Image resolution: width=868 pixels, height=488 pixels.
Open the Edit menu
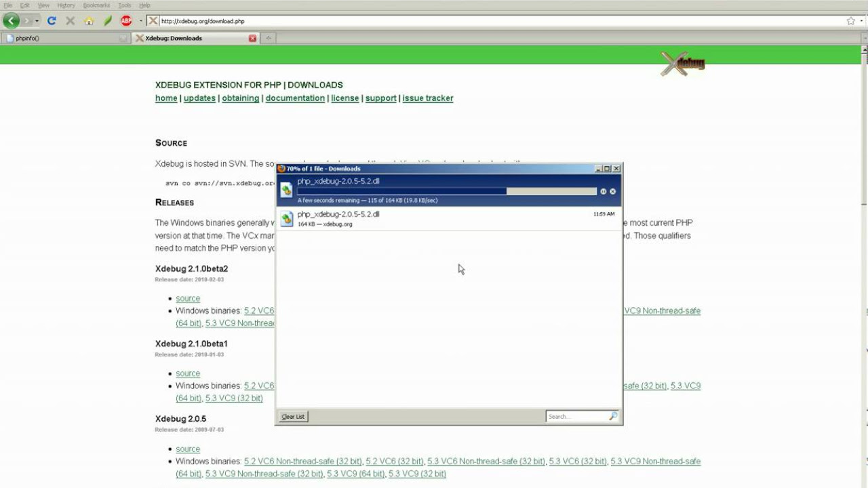24,5
